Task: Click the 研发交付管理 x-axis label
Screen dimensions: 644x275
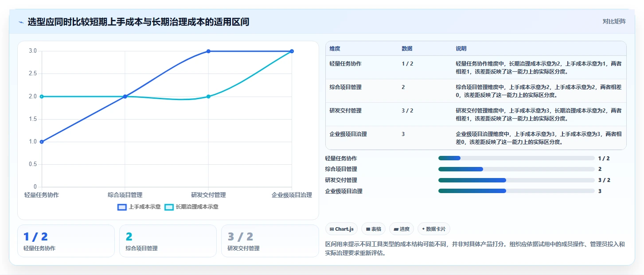Action: point(208,195)
